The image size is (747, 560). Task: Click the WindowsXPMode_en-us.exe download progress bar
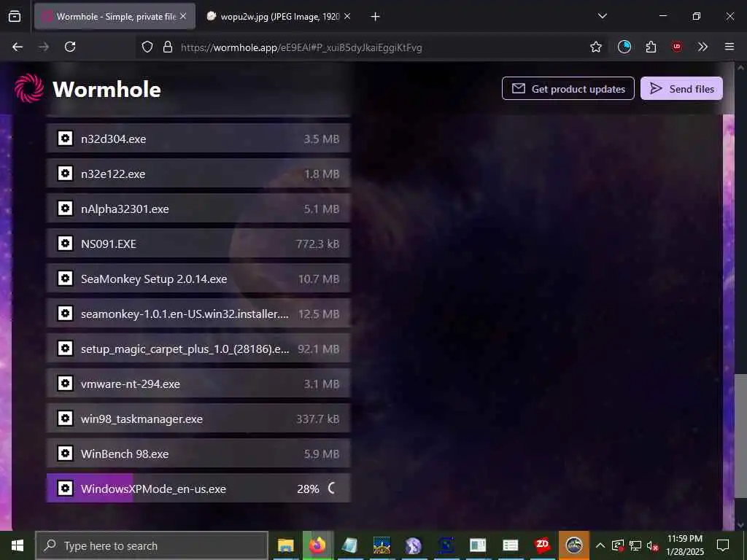coord(198,488)
